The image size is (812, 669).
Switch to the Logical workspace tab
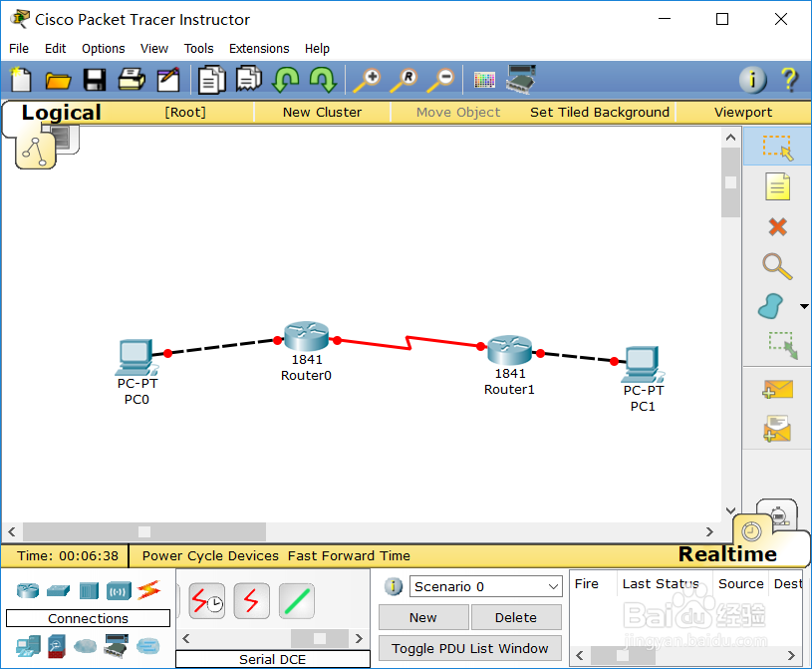click(61, 113)
